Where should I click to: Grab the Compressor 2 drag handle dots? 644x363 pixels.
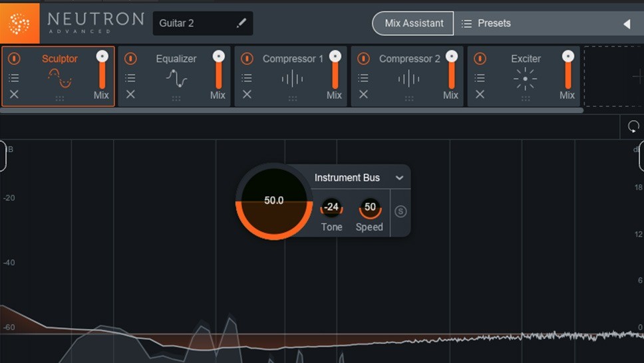(x=409, y=98)
